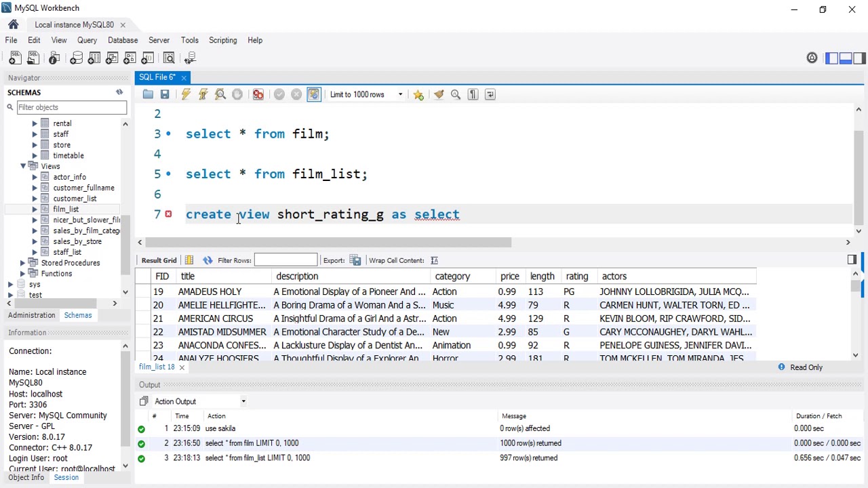Open script file folder icon in editor
Image resolution: width=868 pixels, height=488 pixels.
click(148, 94)
